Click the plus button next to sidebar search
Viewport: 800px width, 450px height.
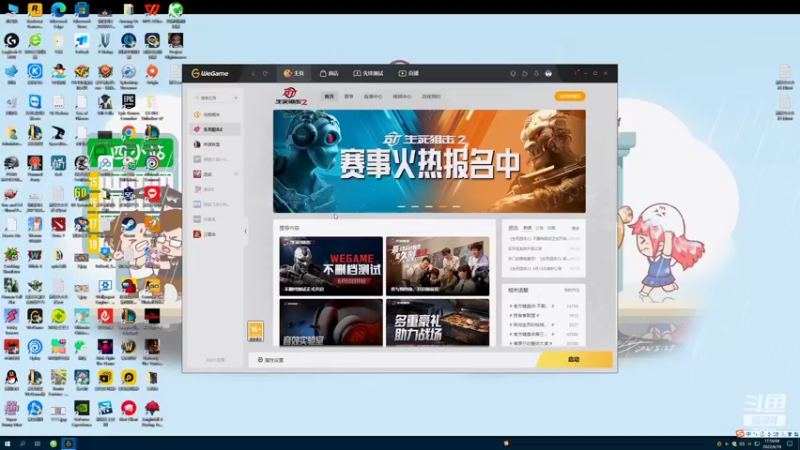click(236, 98)
